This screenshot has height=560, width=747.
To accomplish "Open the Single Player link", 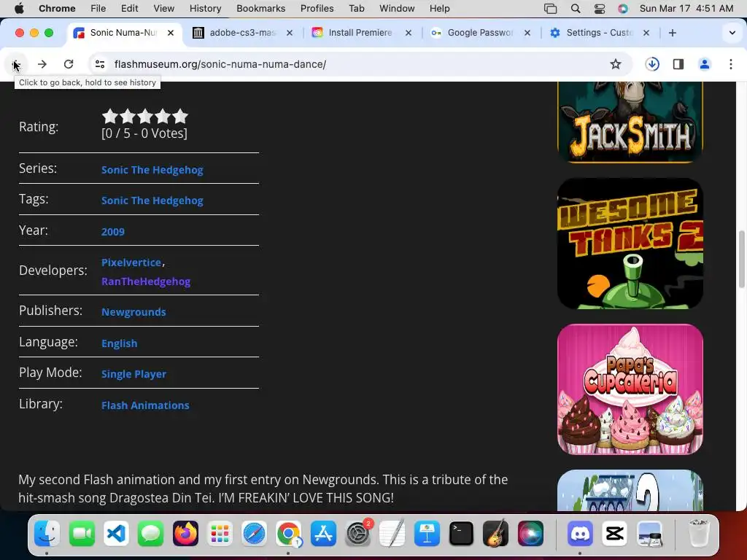I will (x=134, y=374).
